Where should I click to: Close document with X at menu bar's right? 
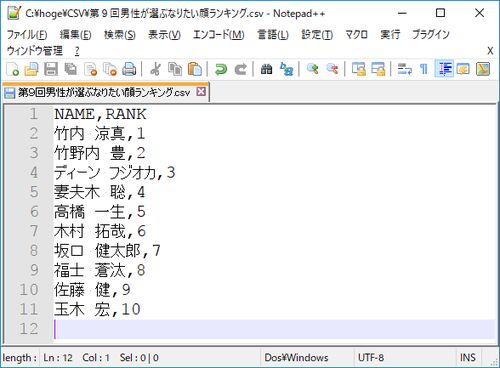490,51
